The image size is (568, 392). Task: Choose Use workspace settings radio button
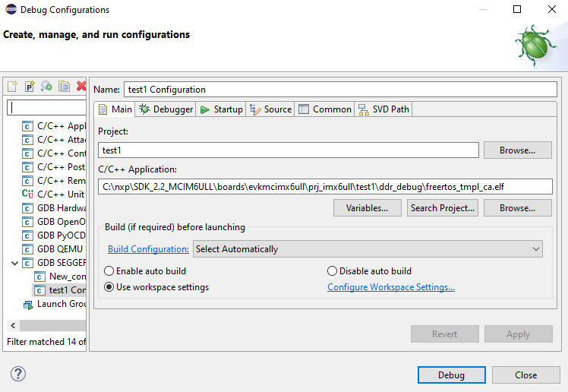(x=109, y=287)
